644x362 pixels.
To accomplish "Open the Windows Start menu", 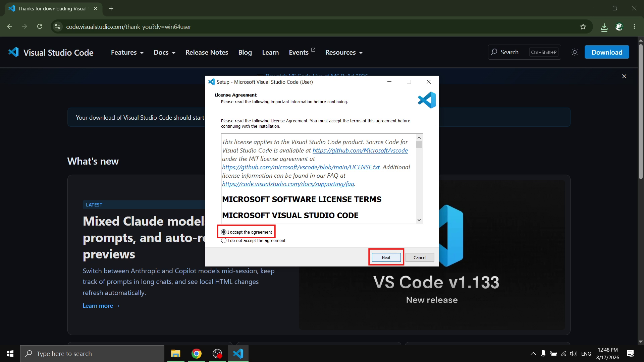I will (x=10, y=354).
